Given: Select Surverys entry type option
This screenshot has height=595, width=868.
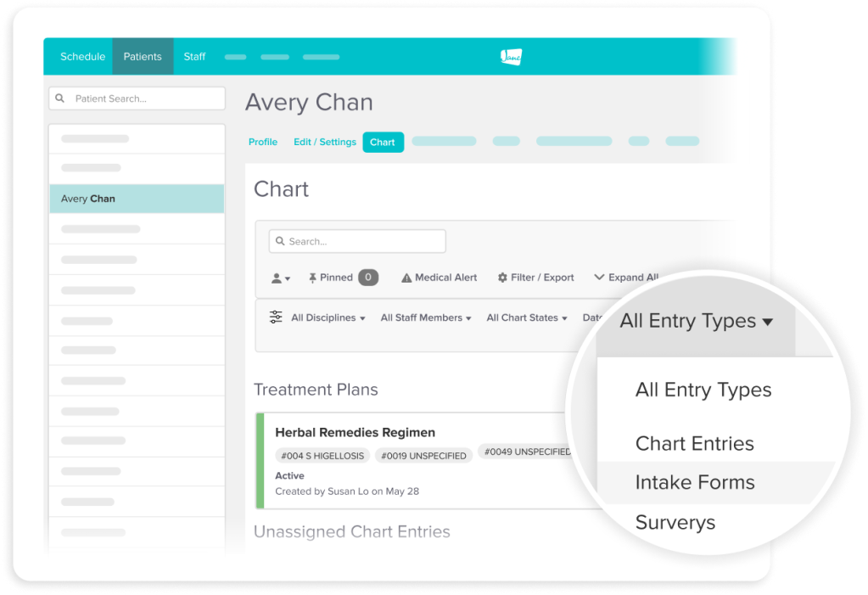Looking at the screenshot, I should coord(675,522).
